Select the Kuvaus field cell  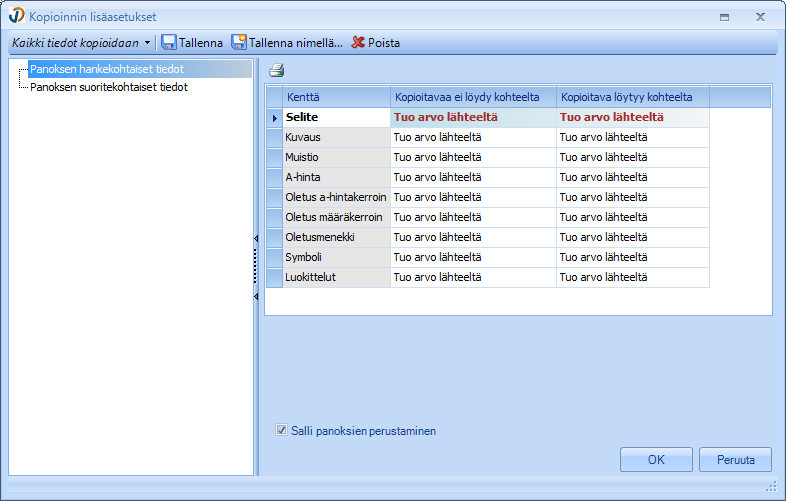pos(336,137)
